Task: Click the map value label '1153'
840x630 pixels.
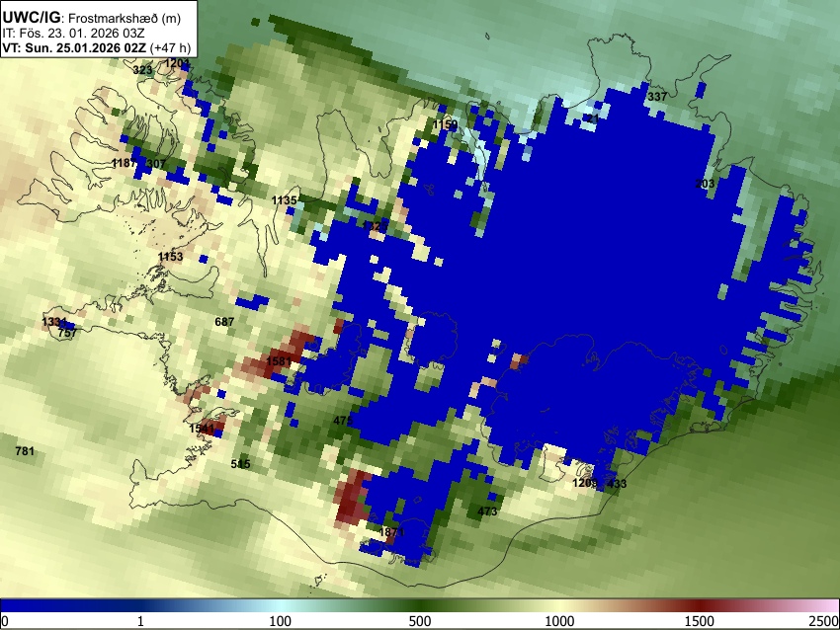Action: 170,257
